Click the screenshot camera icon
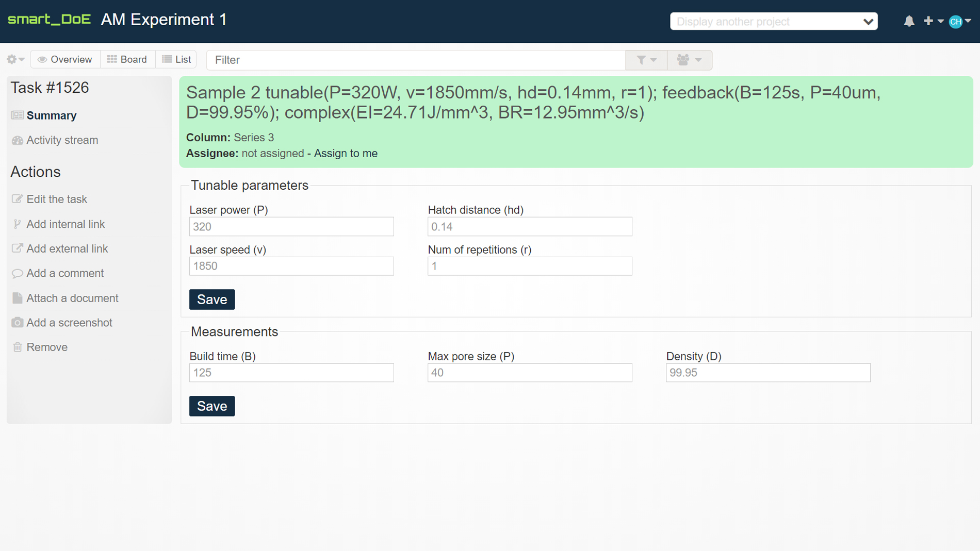Viewport: 980px width, 551px height. tap(17, 322)
